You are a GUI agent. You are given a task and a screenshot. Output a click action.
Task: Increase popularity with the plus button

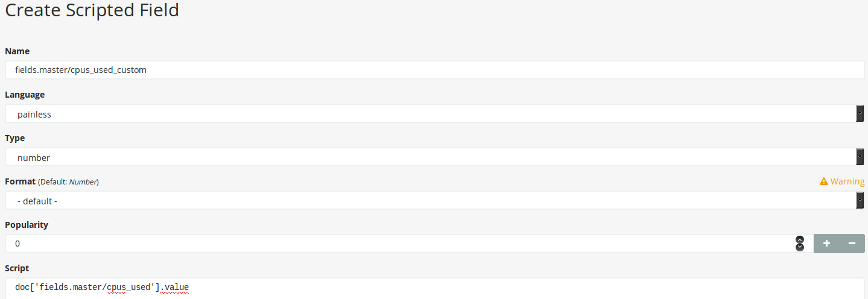(826, 244)
